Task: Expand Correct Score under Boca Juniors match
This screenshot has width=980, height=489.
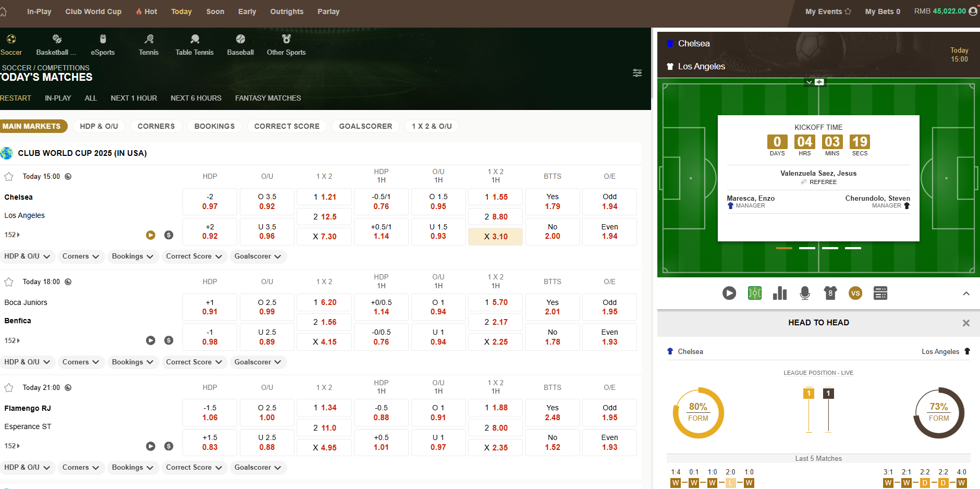Action: click(194, 362)
